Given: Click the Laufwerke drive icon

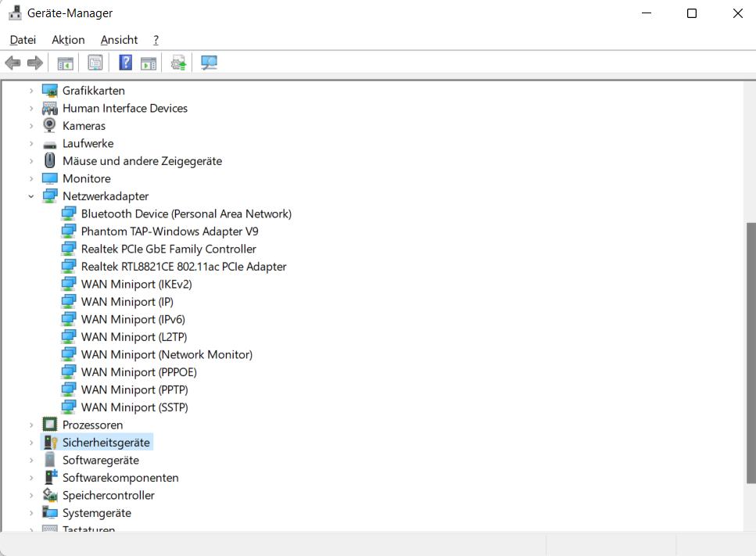Looking at the screenshot, I should [50, 144].
